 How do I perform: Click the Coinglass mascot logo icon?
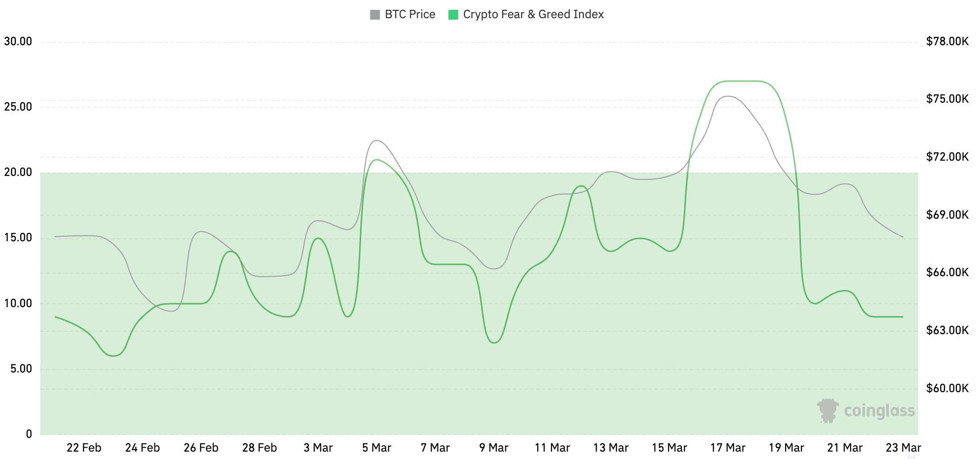(x=828, y=410)
